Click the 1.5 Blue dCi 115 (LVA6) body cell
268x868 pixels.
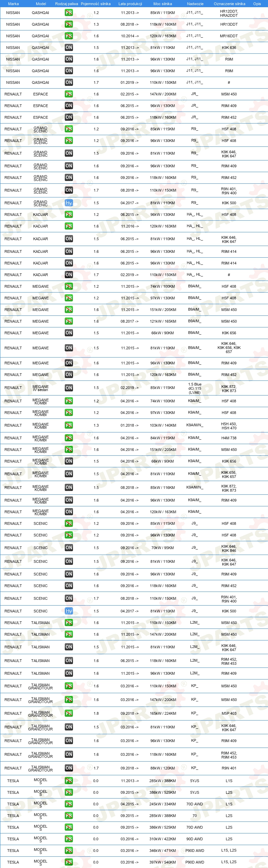[195, 388]
